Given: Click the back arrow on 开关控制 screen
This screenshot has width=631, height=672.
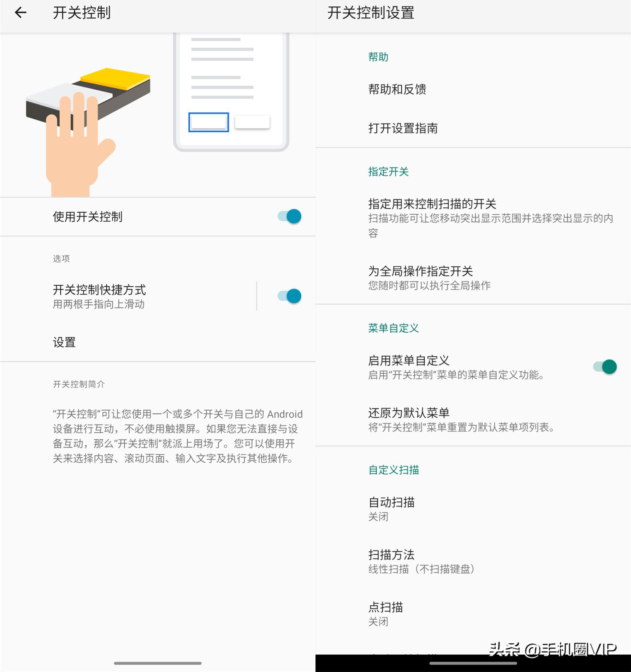Looking at the screenshot, I should point(20,13).
